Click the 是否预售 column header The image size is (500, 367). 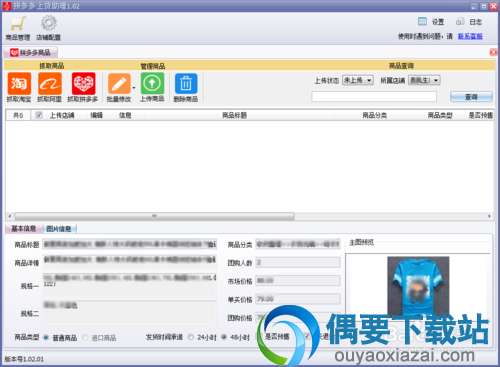[480, 115]
